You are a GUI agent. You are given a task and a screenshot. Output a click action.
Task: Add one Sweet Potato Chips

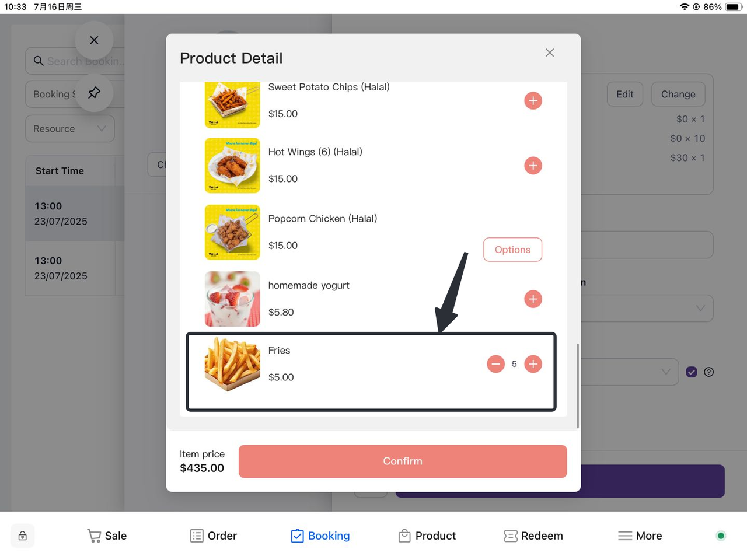coord(533,100)
